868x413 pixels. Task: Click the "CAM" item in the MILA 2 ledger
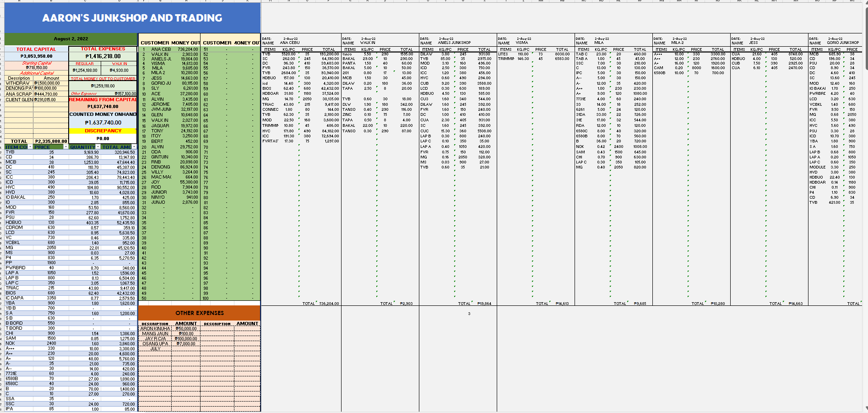pyautogui.click(x=658, y=68)
